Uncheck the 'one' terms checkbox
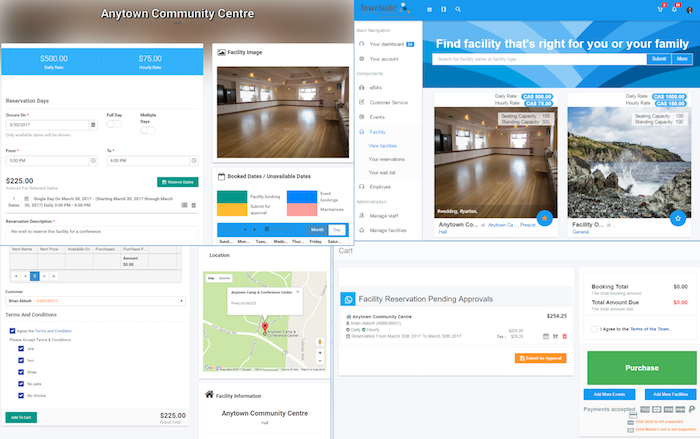 pos(21,348)
